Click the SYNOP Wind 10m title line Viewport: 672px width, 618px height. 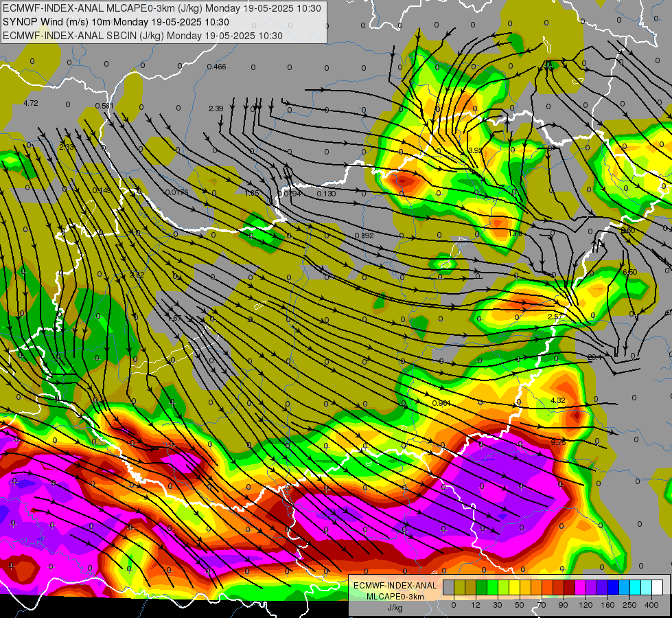tap(116, 22)
